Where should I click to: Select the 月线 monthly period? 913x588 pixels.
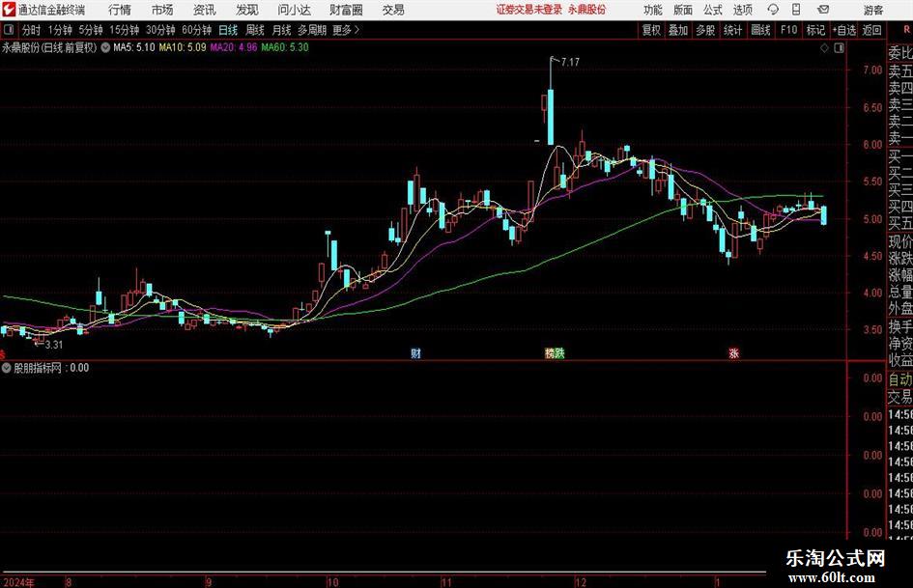click(x=282, y=30)
